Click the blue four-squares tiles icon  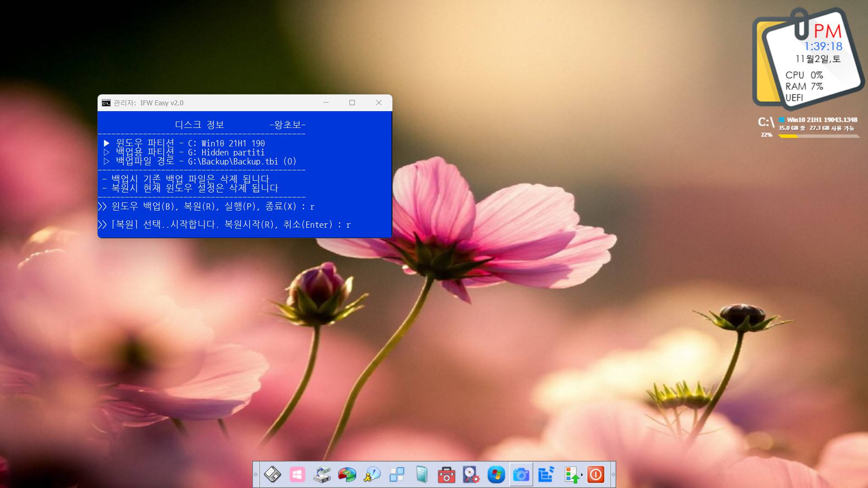pyautogui.click(x=396, y=474)
